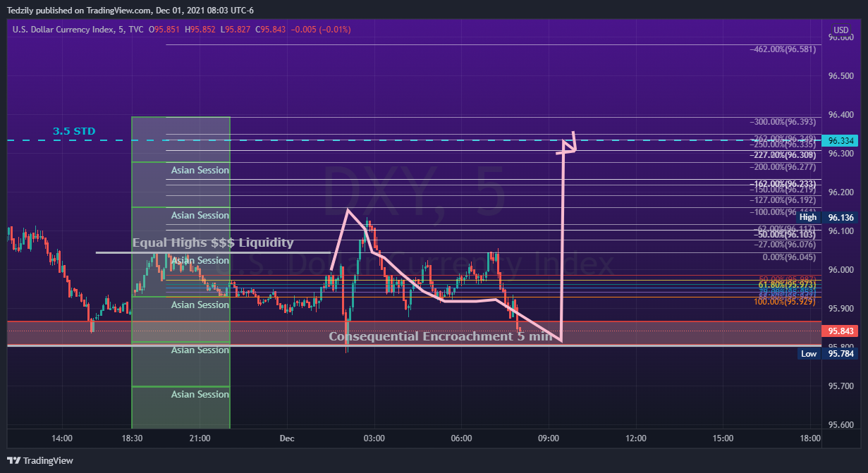
Task: Click the 15:00 time axis label
Action: 722,438
